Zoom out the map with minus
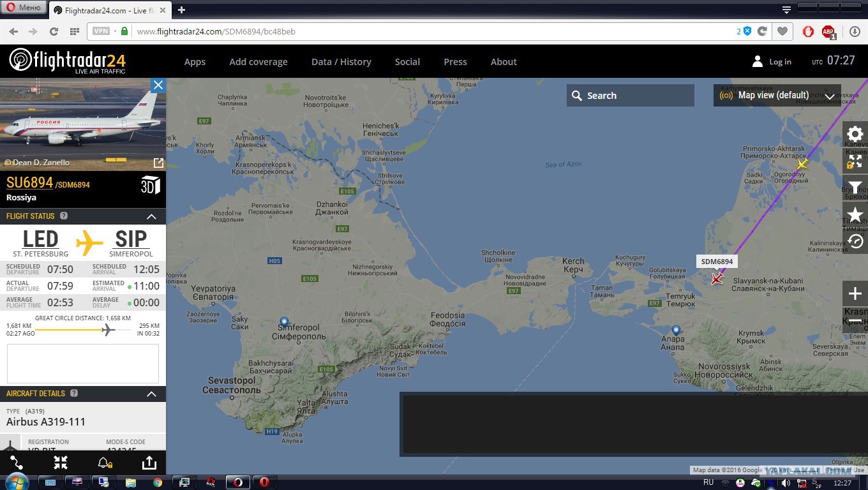Viewport: 868px width, 490px height. [855, 320]
